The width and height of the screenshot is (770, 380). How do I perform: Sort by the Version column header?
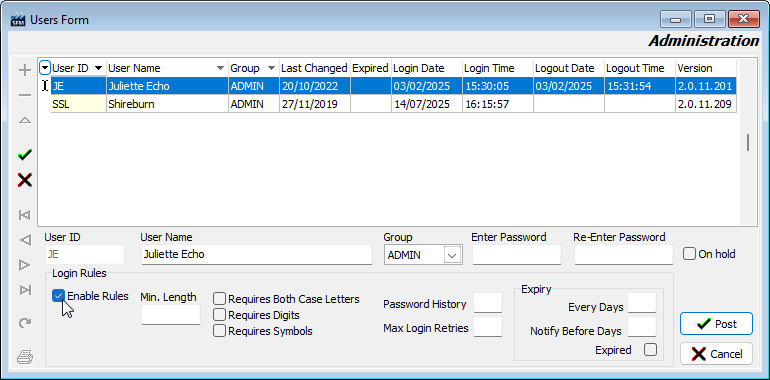(706, 68)
